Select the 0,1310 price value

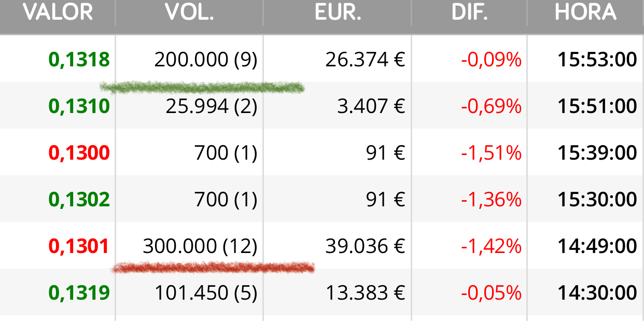pos(79,106)
